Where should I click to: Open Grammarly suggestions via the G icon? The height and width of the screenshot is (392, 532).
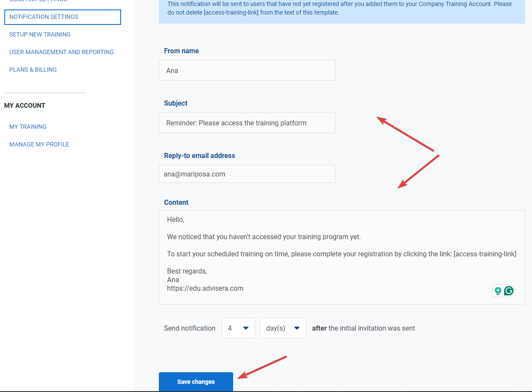pos(508,291)
